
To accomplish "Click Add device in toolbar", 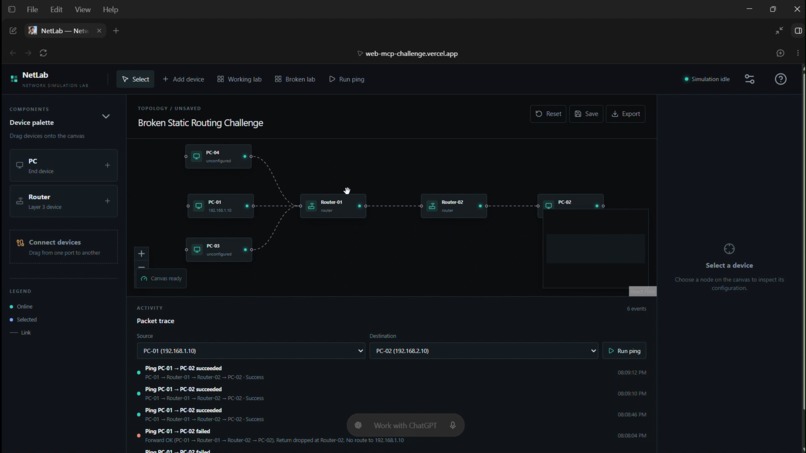I will [183, 79].
